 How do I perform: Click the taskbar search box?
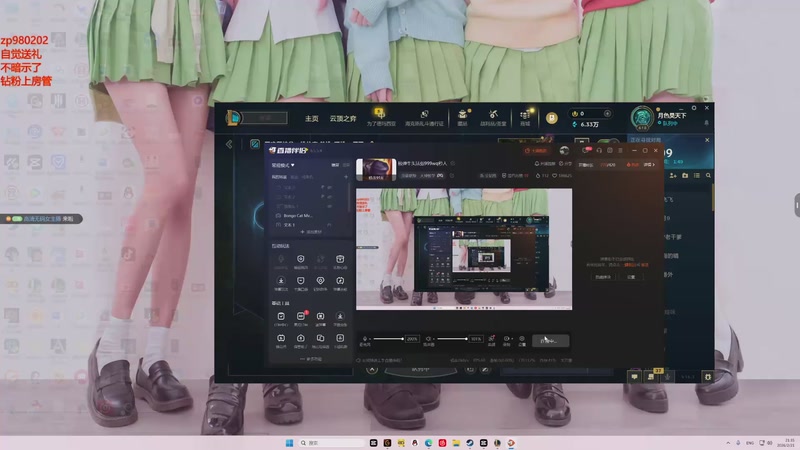tap(332, 442)
